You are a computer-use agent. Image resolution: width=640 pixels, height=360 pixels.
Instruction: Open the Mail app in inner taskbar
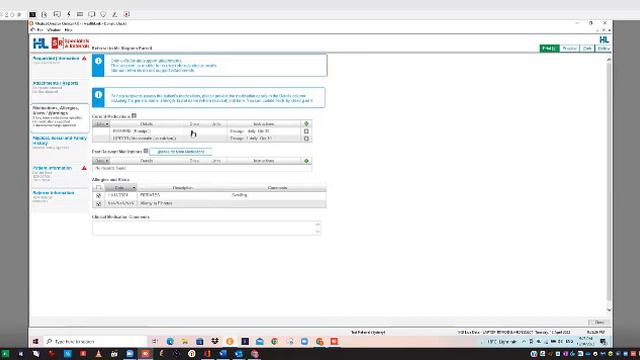[x=260, y=341]
